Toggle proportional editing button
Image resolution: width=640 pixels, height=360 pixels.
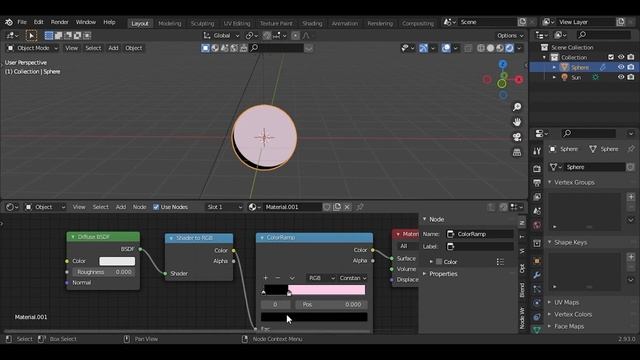296,36
